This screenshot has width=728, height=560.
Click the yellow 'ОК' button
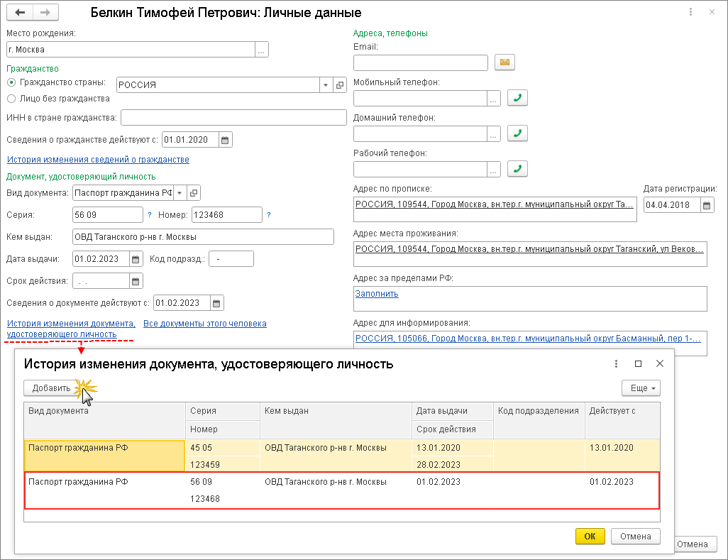590,537
